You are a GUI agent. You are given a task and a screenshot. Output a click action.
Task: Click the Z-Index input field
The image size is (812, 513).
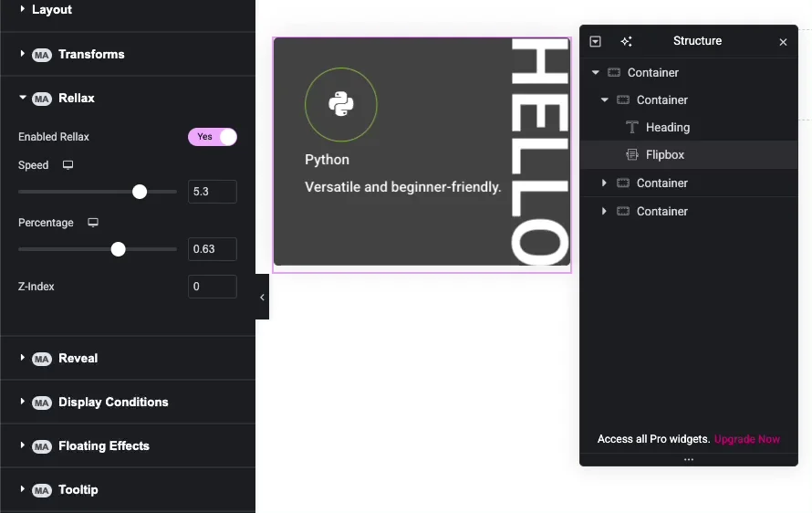click(212, 287)
